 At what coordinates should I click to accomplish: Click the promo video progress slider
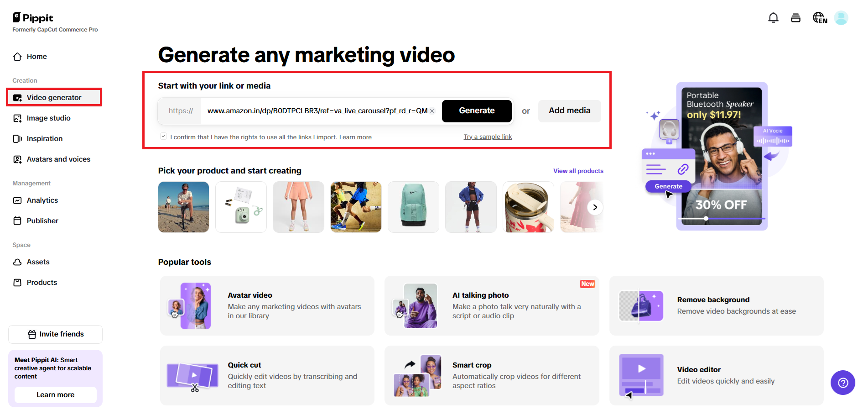tap(706, 219)
